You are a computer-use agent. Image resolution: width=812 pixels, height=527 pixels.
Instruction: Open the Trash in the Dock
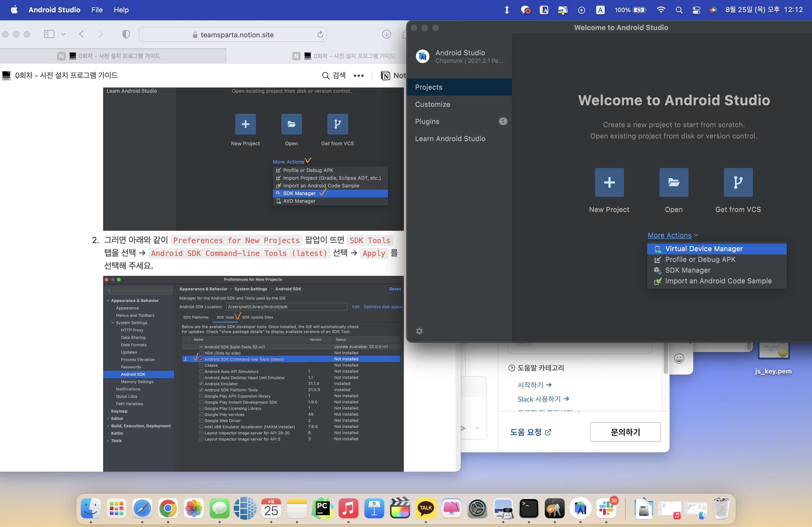[721, 508]
